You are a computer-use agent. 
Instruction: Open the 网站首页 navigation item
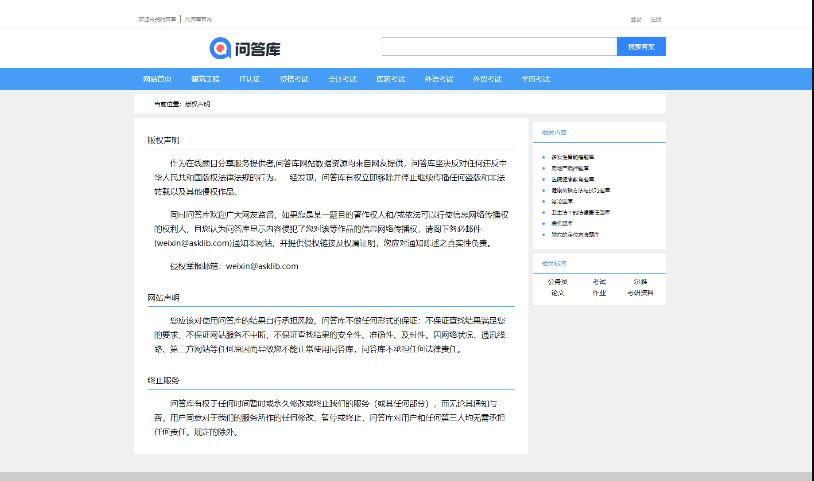point(157,79)
